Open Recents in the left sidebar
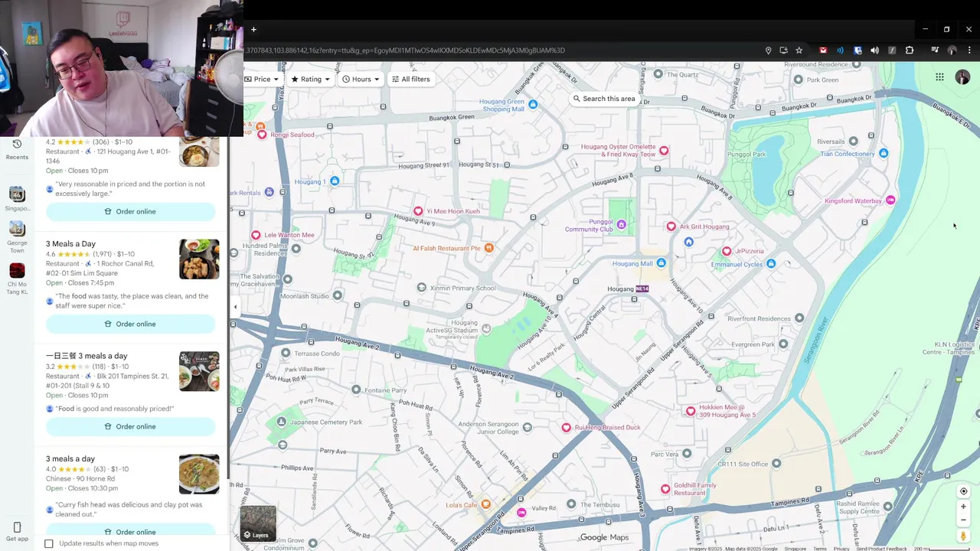 [x=17, y=149]
